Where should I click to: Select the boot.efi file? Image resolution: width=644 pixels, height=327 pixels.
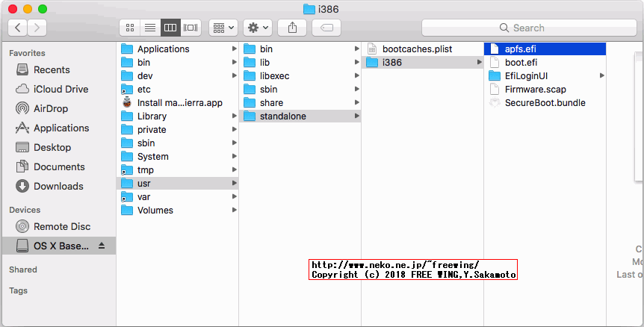click(545, 63)
